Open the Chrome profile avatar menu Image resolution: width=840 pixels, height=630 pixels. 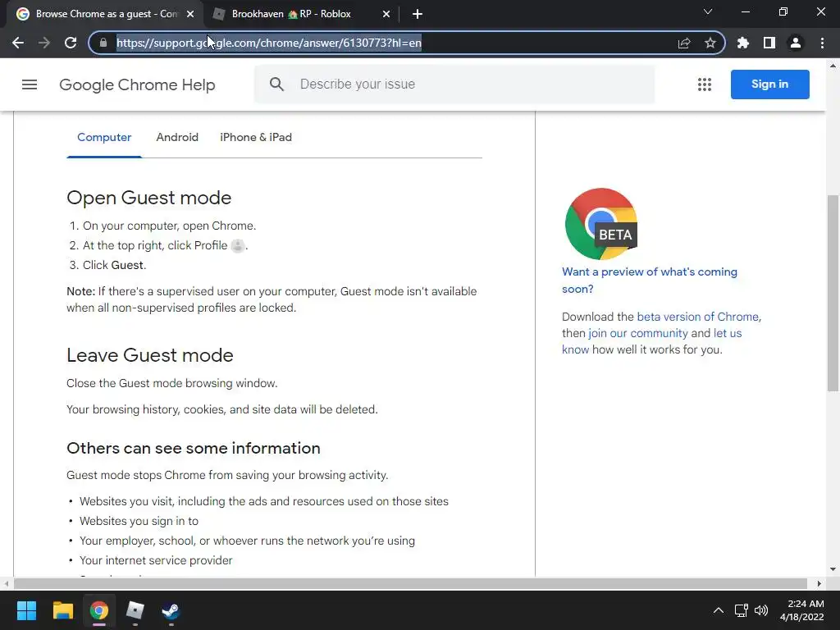(x=796, y=43)
